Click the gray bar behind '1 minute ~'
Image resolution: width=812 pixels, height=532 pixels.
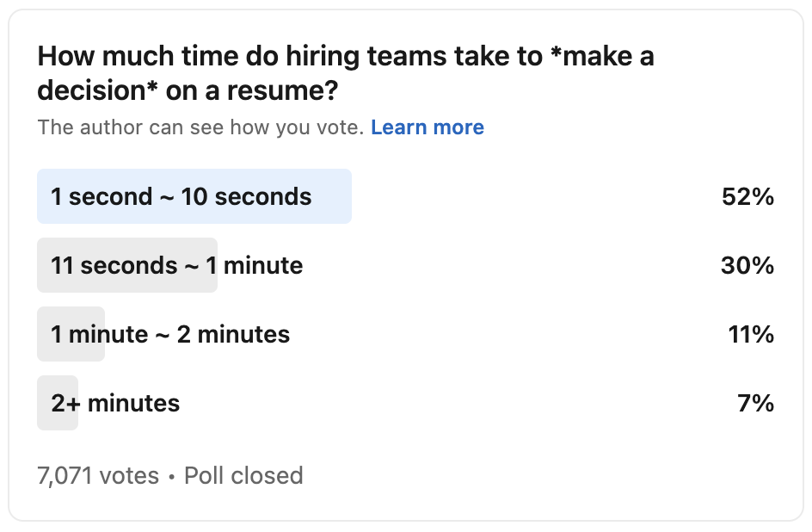point(71,334)
